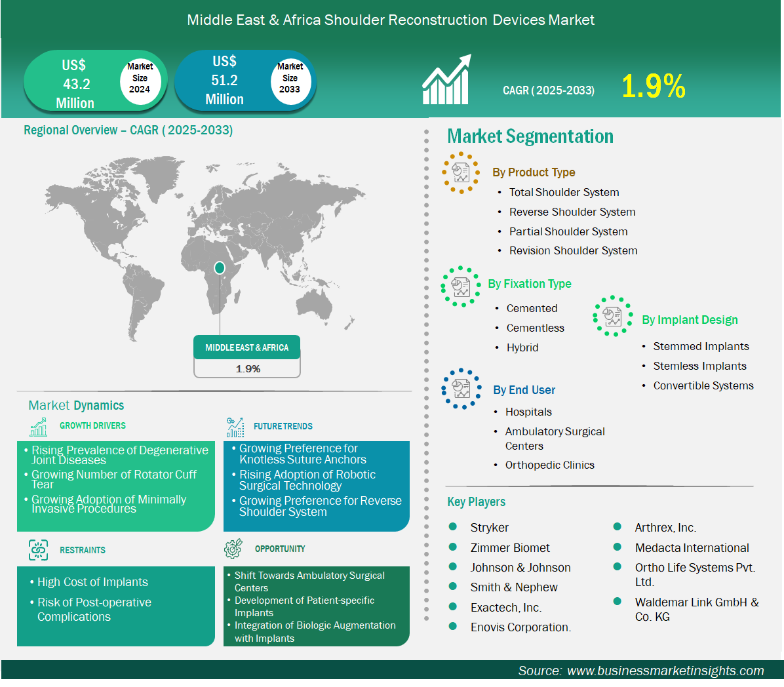Screen dimensions: 784x687
Task: Click the Market Segmentation heading
Action: click(530, 136)
